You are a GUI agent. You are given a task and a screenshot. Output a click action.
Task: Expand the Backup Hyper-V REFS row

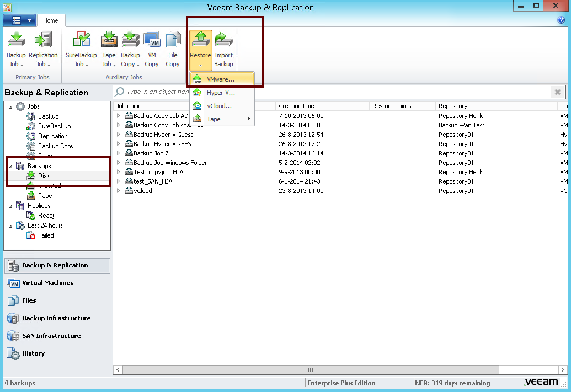coord(119,144)
